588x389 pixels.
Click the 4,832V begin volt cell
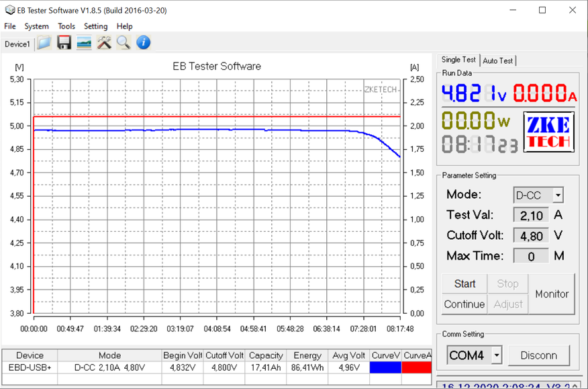click(183, 368)
